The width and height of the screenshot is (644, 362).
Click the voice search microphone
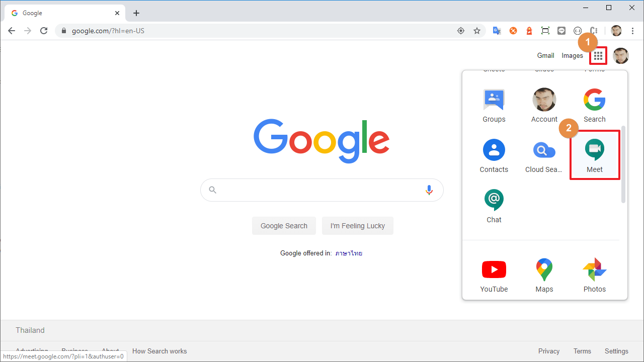429,190
